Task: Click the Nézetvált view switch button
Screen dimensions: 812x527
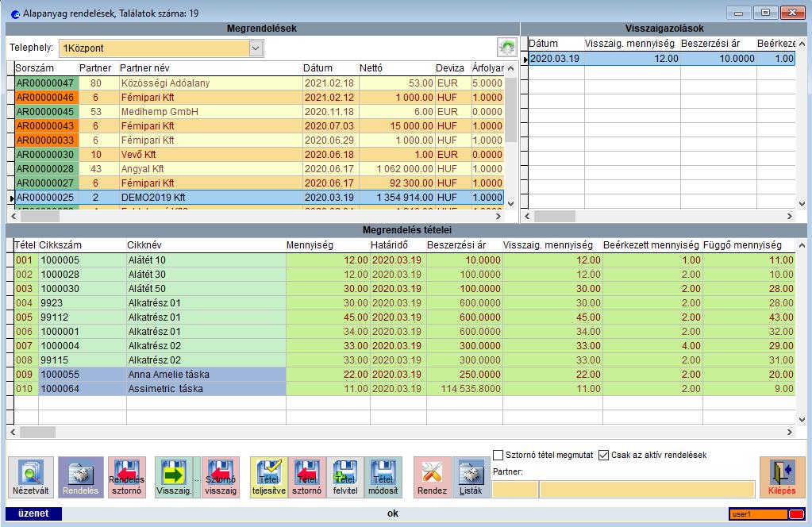Action: 30,477
